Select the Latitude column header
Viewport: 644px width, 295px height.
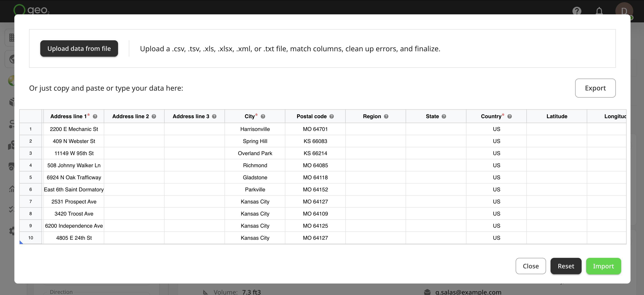pos(557,116)
